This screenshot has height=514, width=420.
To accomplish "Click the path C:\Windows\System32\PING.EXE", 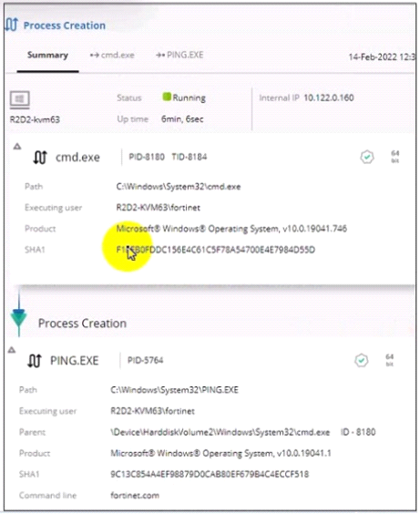I will pos(175,390).
